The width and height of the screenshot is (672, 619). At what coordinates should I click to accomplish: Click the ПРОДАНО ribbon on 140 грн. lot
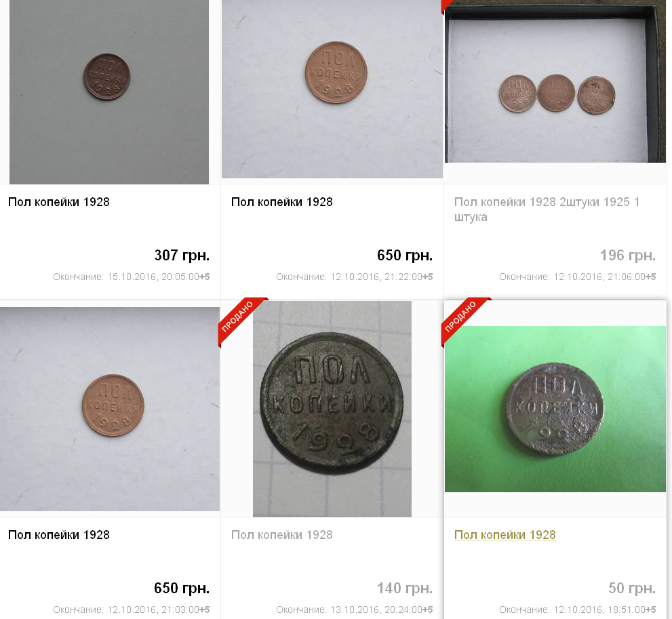tap(239, 319)
